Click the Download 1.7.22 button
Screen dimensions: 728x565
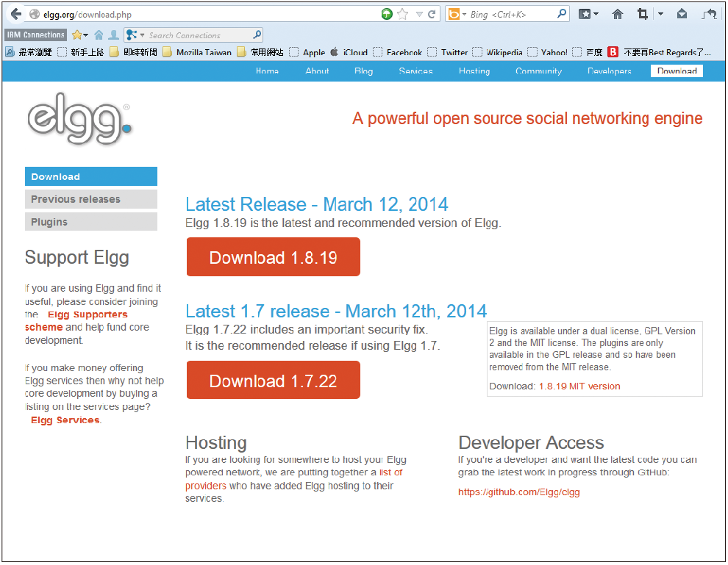point(274,381)
